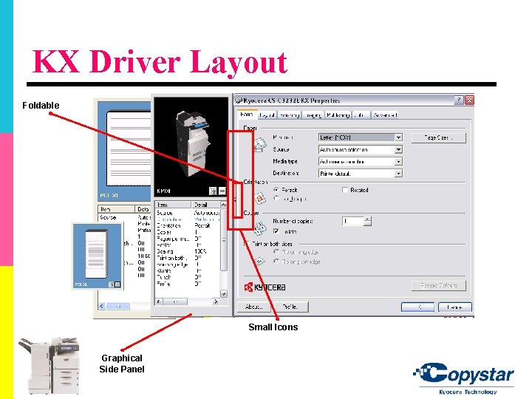Open the About dialog button
This screenshot has width=532, height=399.
coord(253,307)
